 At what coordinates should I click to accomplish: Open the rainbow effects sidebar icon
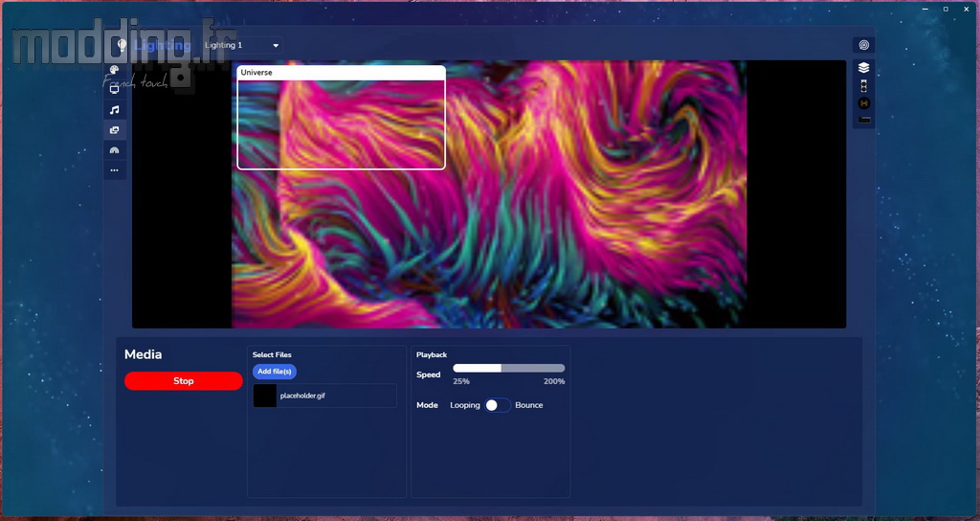pyautogui.click(x=115, y=150)
